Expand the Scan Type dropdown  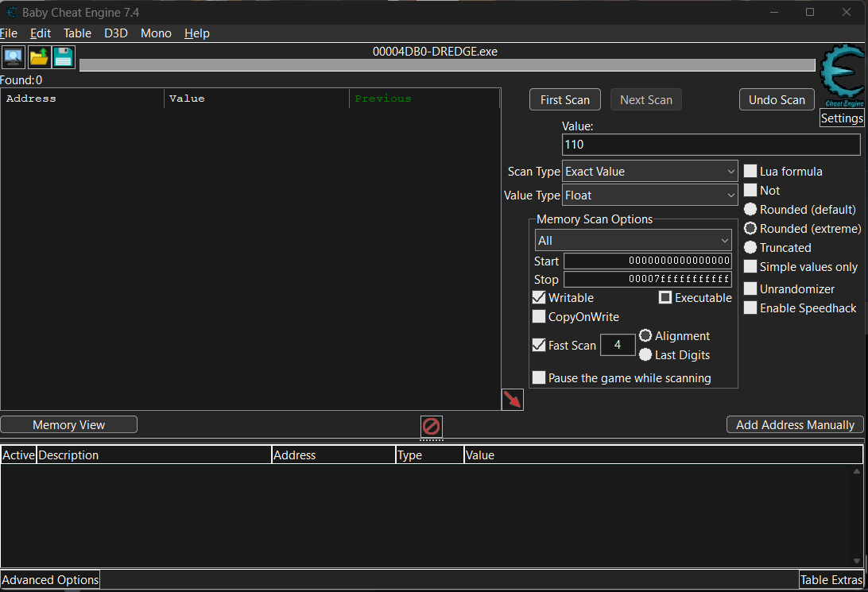(650, 172)
